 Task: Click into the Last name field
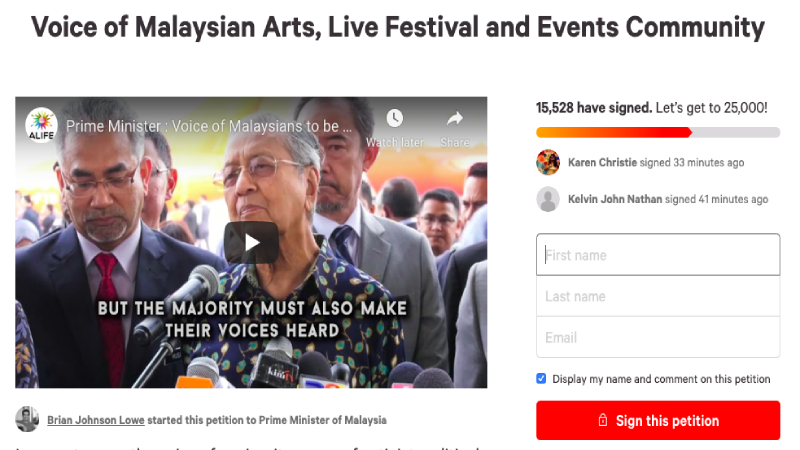pyautogui.click(x=658, y=296)
